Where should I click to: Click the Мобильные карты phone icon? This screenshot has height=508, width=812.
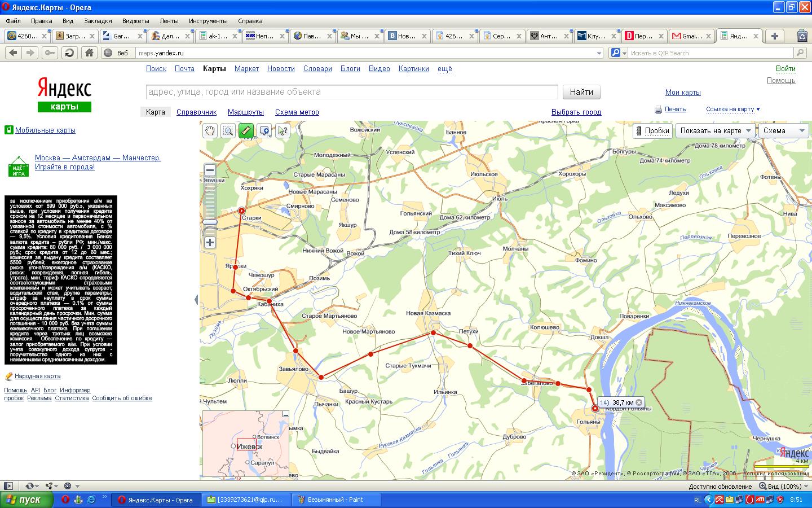click(8, 130)
